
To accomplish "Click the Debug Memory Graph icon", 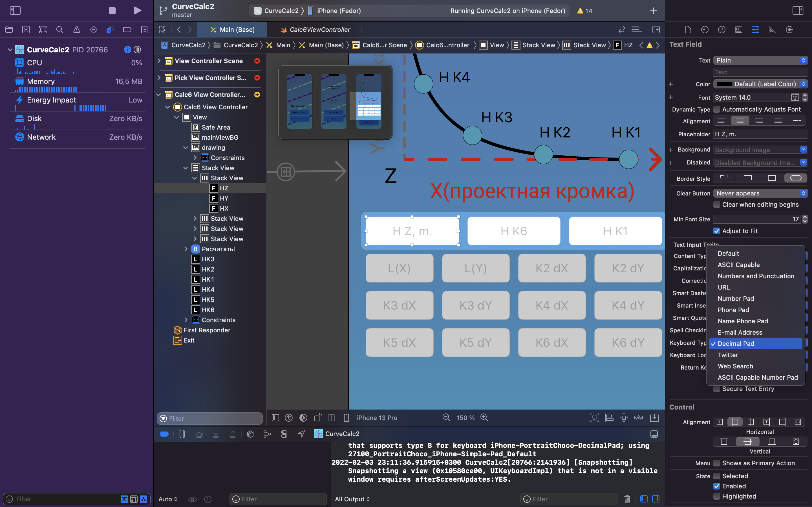I will 267,434.
